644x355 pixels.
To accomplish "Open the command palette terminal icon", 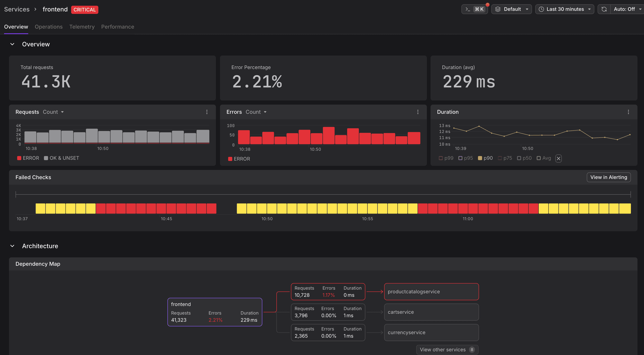I will point(468,9).
